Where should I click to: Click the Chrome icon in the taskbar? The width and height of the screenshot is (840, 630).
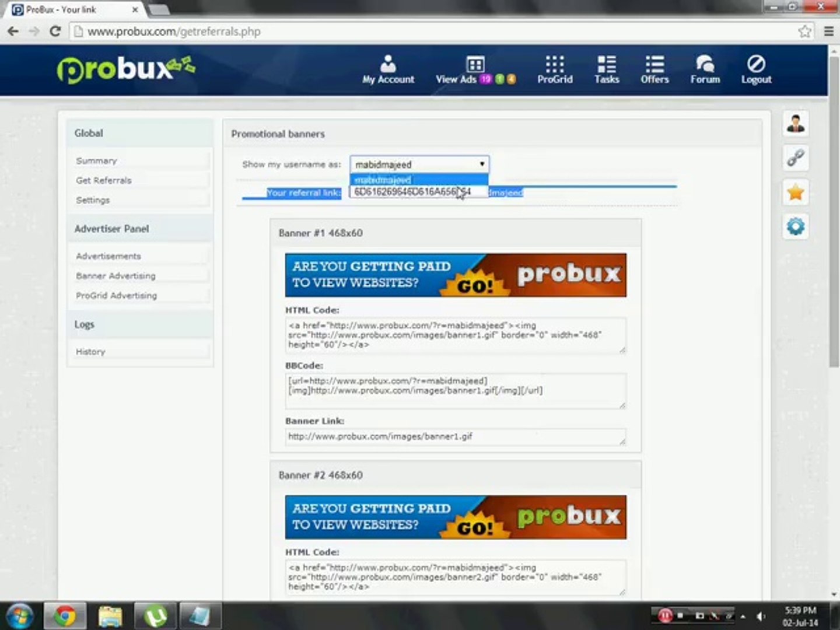65,616
